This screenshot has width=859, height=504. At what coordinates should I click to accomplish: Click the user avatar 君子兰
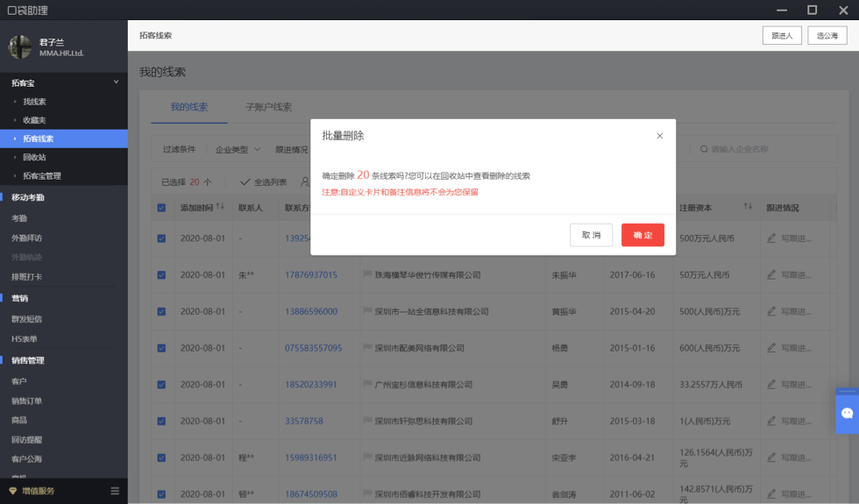pyautogui.click(x=19, y=47)
